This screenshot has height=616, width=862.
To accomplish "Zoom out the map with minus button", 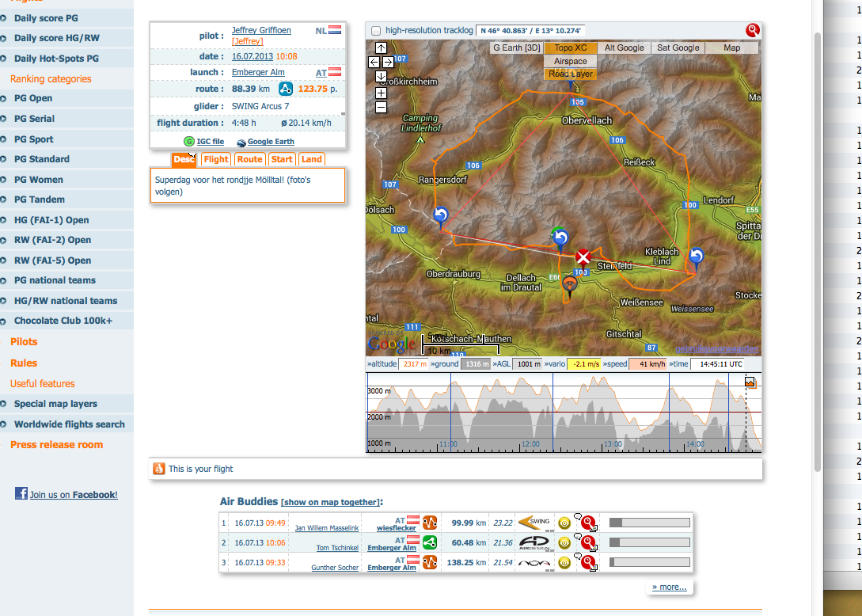I will click(x=381, y=107).
